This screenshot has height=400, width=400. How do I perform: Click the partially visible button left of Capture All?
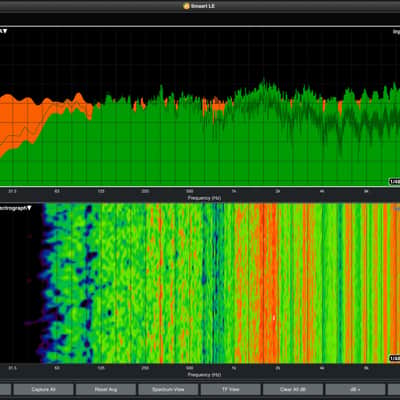[x=5, y=389]
